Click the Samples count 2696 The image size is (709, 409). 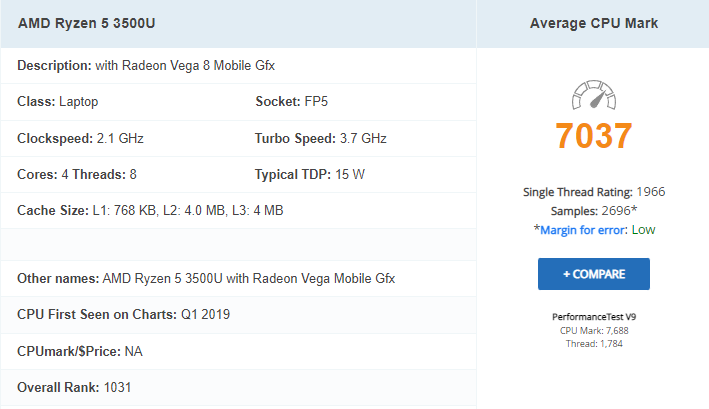click(616, 211)
